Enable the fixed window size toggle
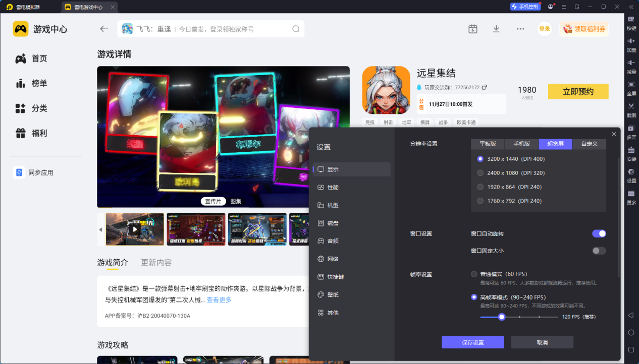 pos(599,251)
